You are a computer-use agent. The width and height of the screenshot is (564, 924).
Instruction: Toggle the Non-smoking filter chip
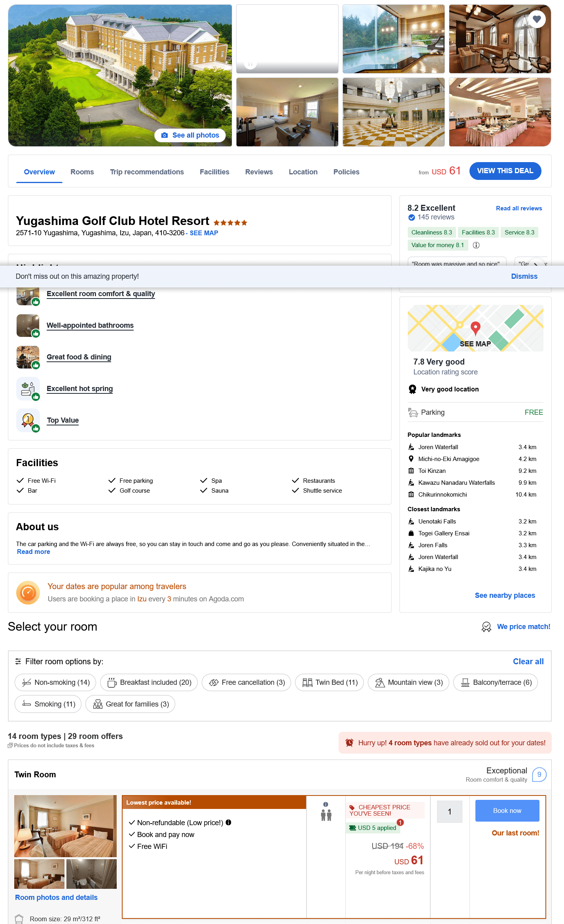point(55,682)
